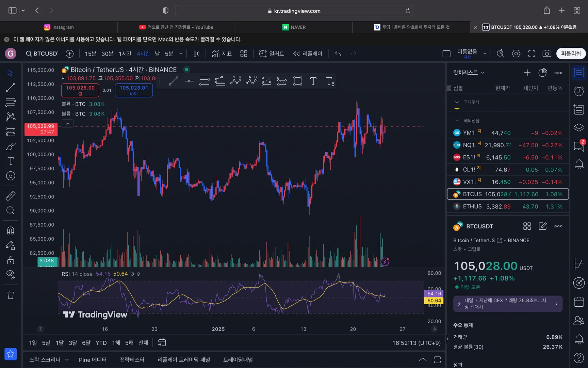
Task: Open quick search lightning icon
Action: tap(500, 53)
